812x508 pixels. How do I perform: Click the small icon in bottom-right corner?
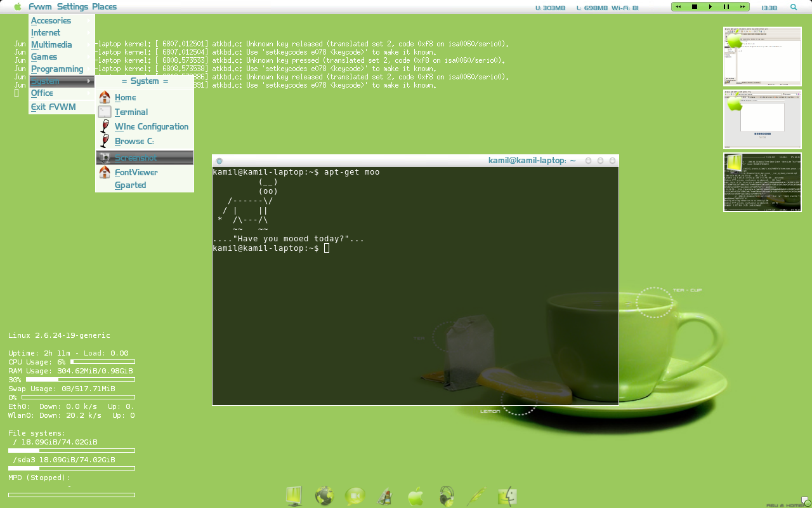806,501
